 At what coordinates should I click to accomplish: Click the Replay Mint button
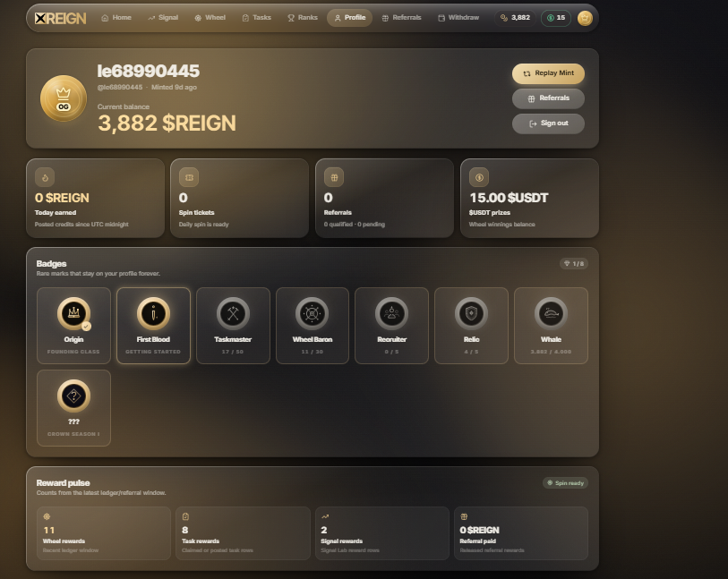pos(548,73)
